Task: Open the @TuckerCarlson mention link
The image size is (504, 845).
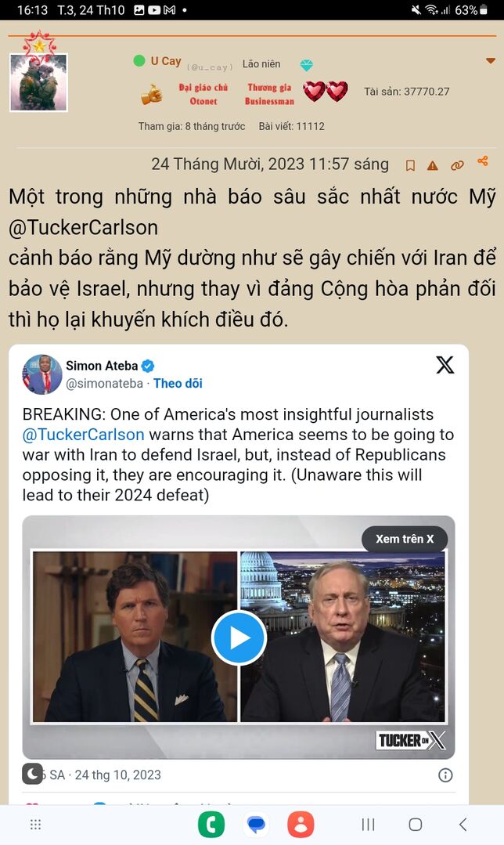Action: click(84, 435)
